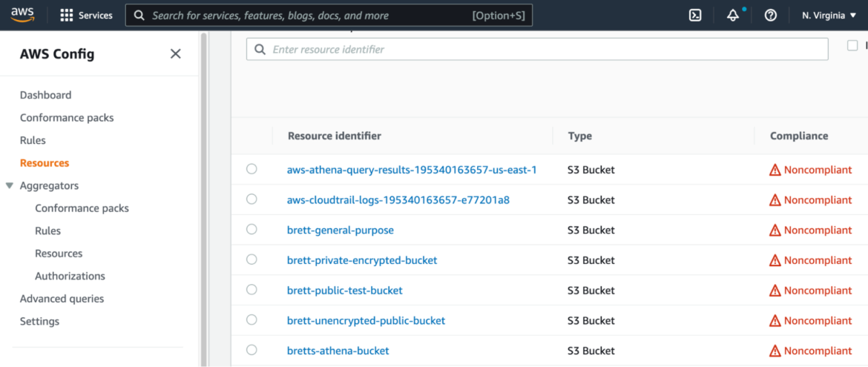Click Noncompliant text in bretts-athena-bucket row

pyautogui.click(x=818, y=351)
